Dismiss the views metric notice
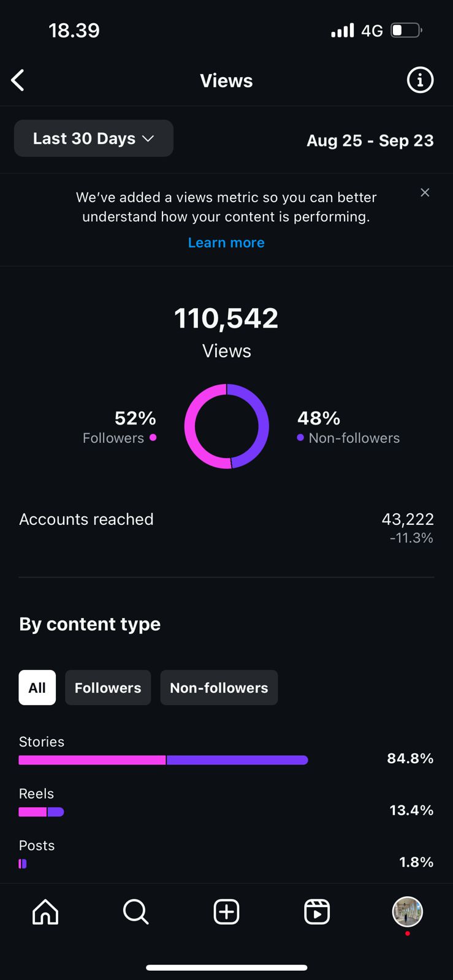This screenshot has width=453, height=980. (425, 192)
